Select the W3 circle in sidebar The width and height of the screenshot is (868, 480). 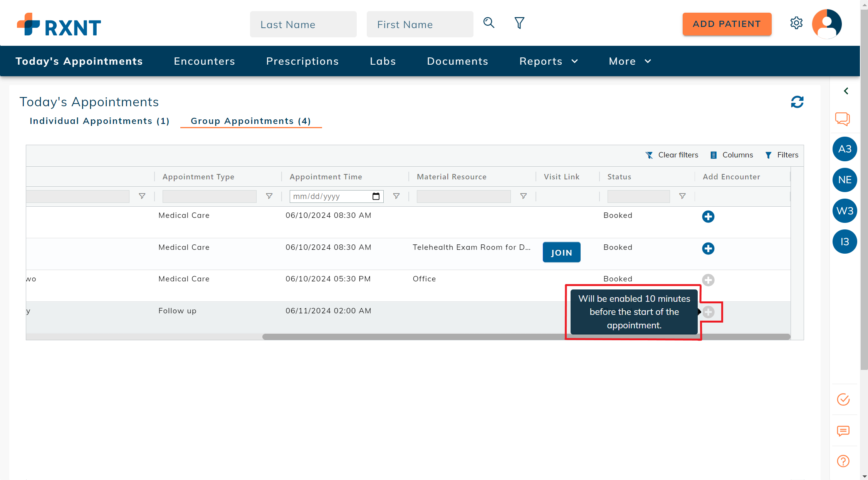click(844, 211)
